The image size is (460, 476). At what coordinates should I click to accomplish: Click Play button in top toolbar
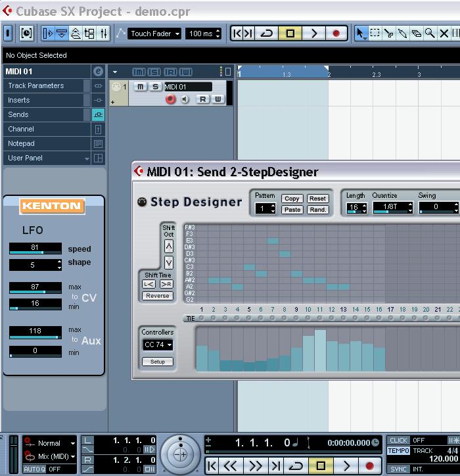tap(313, 33)
